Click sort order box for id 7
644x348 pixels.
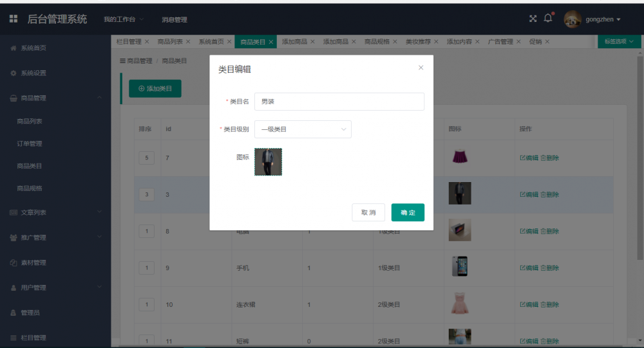(x=147, y=158)
